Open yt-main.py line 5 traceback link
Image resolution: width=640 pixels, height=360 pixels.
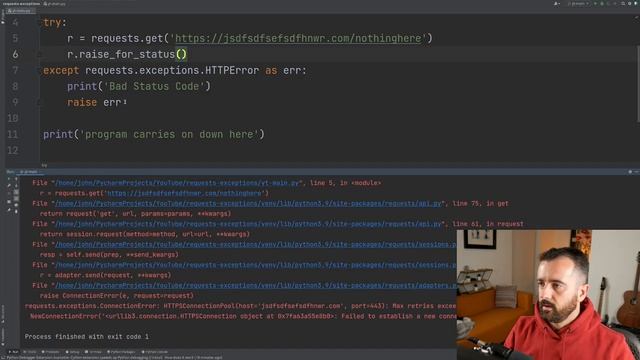177,183
